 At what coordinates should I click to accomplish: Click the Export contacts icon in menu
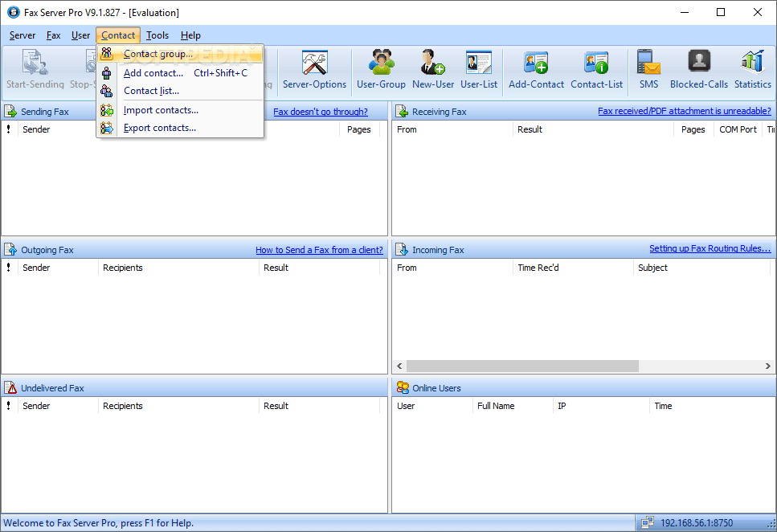(x=107, y=128)
